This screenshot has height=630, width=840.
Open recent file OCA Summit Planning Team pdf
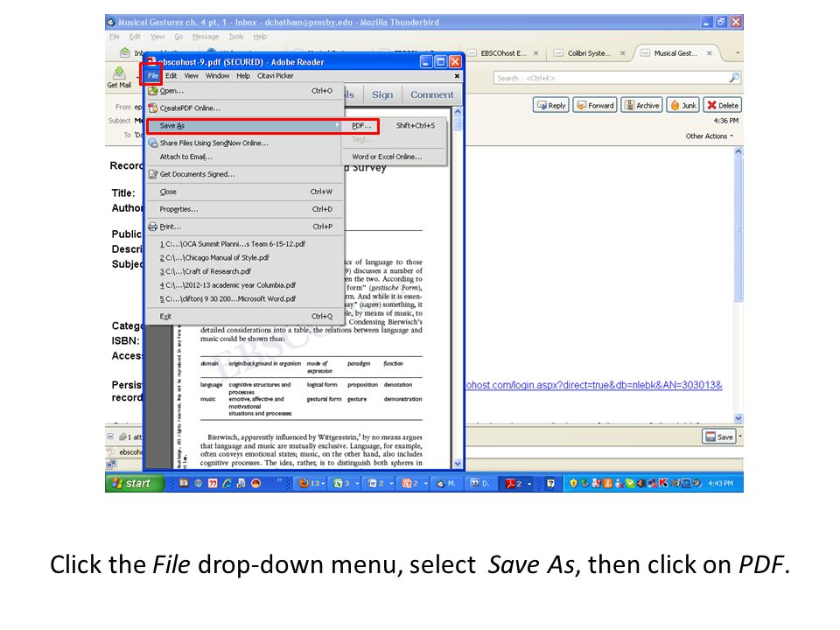click(245, 244)
